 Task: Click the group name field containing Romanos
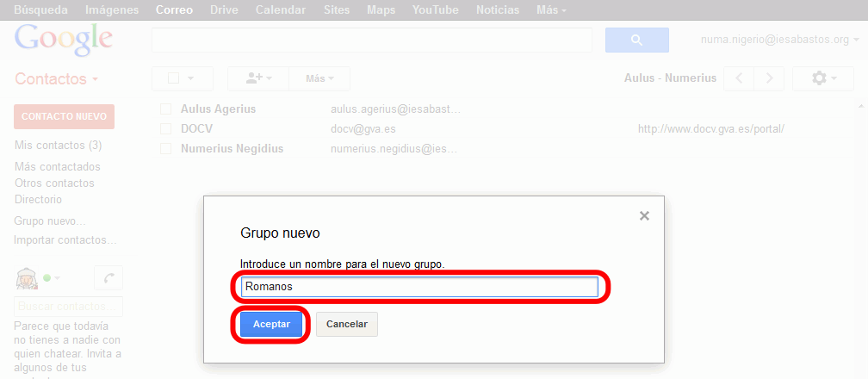click(418, 287)
